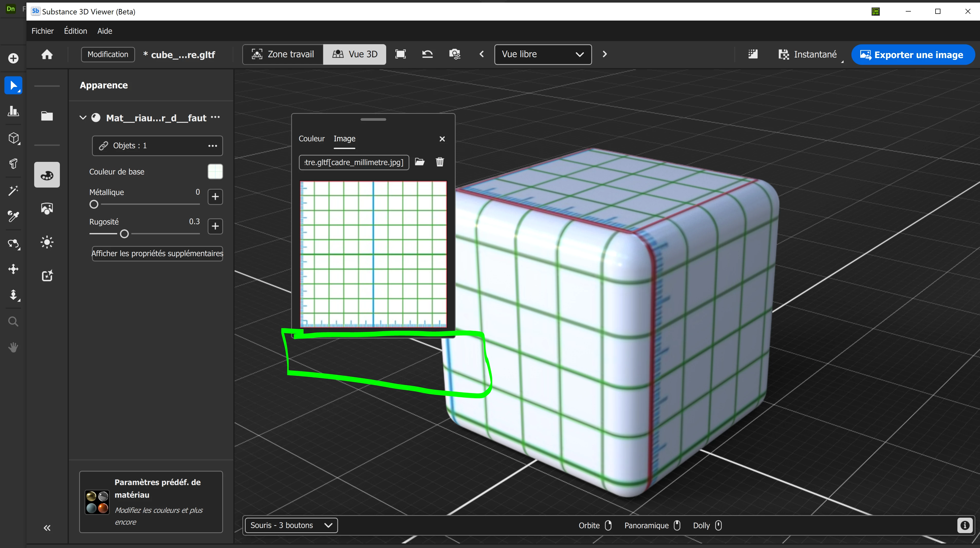Click the undo camera icon

427,54
